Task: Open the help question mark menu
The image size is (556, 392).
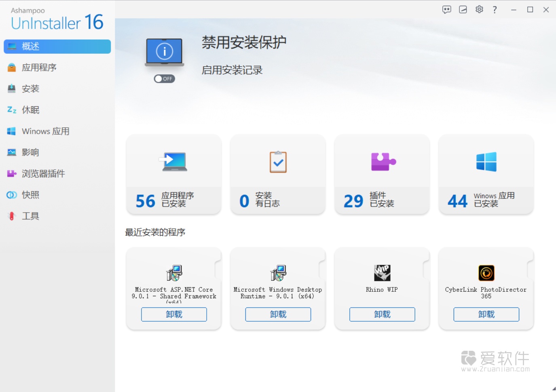Action: point(495,9)
